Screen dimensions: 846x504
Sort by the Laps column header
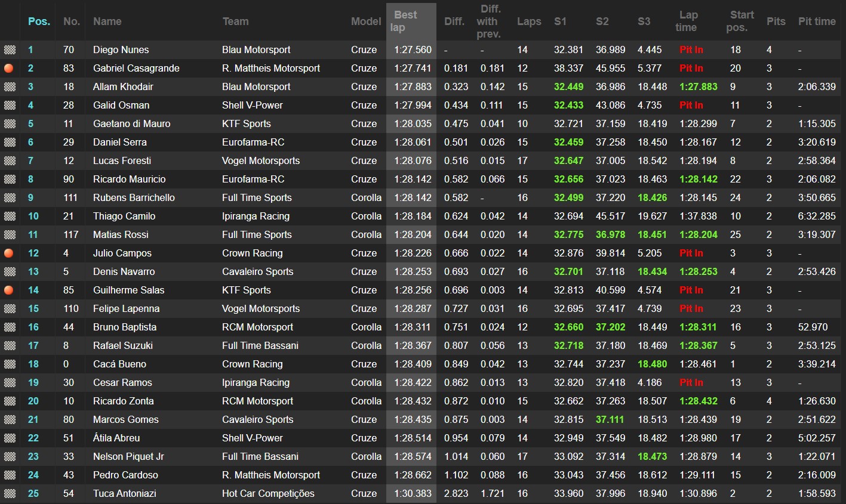[529, 21]
